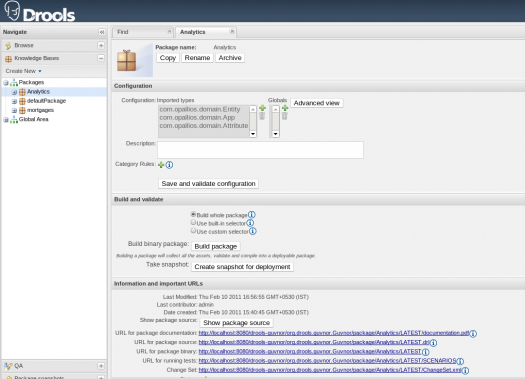The width and height of the screenshot is (525, 379).
Task: Select Use custom selector radio button
Action: [x=193, y=230]
